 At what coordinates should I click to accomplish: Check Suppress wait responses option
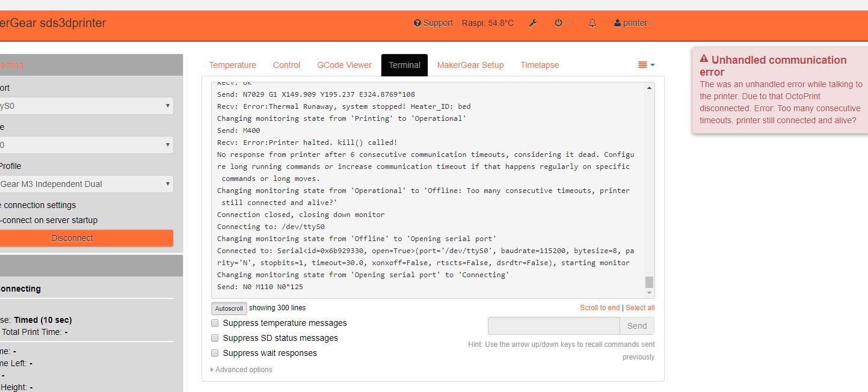[215, 353]
